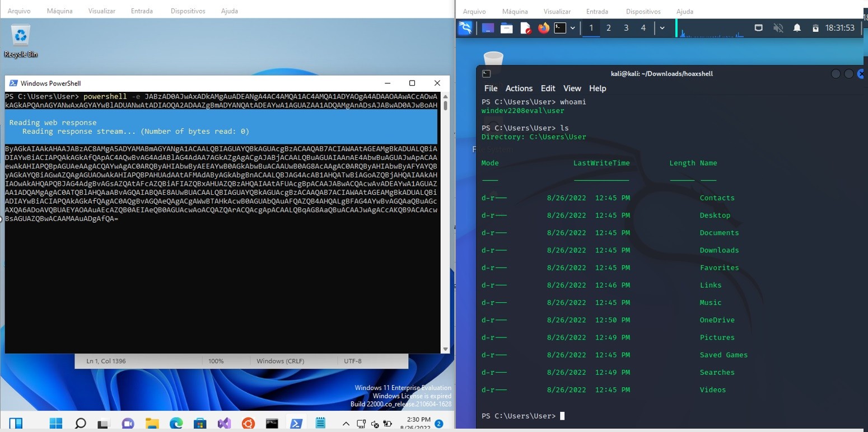Image resolution: width=868 pixels, height=432 pixels.
Task: Open the Actions menu in Kali terminal
Action: click(519, 88)
